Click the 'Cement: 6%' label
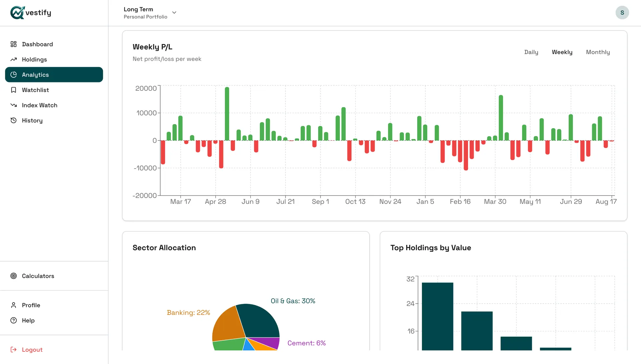Viewport: 641px width, 364px height. click(306, 343)
